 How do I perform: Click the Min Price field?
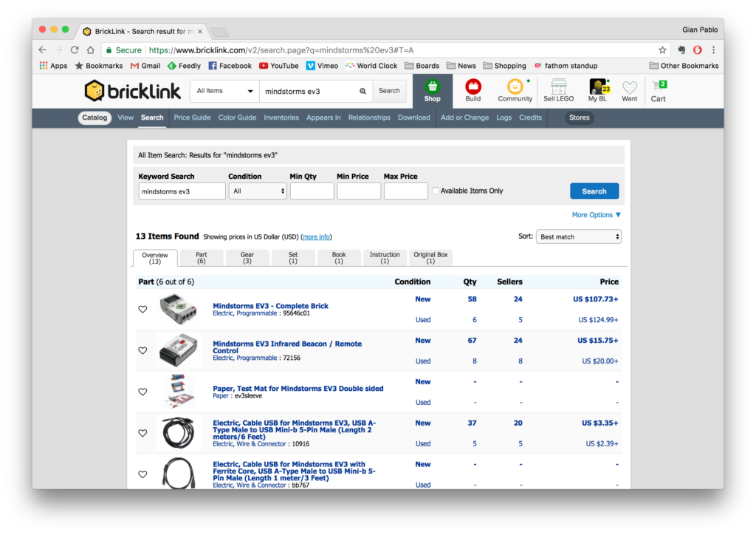coord(359,191)
